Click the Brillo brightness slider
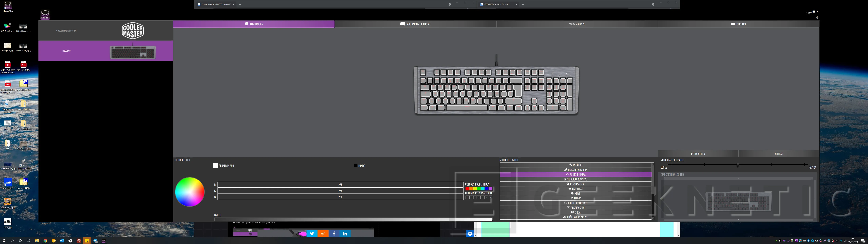The width and height of the screenshot is (868, 244). tap(353, 219)
